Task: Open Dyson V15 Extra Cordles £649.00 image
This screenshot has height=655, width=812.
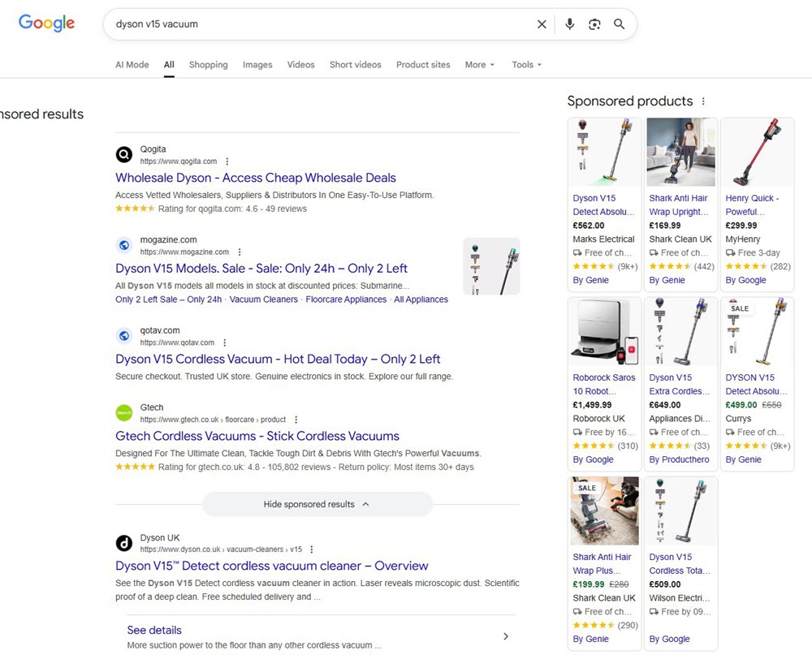Action: point(681,332)
